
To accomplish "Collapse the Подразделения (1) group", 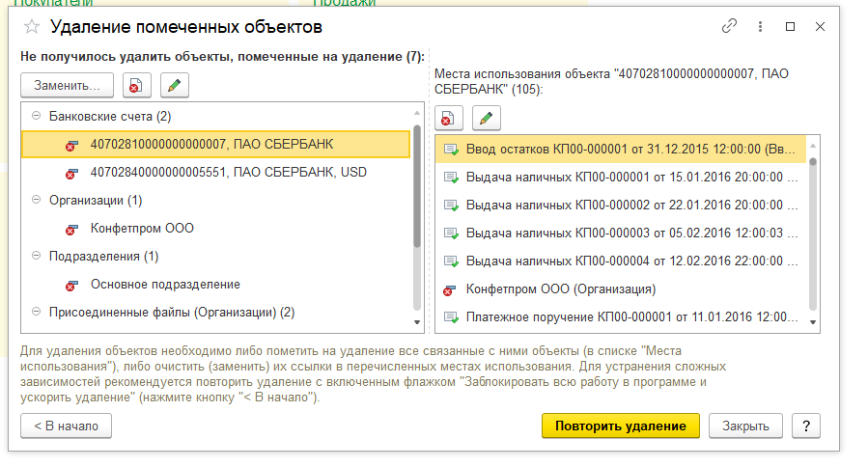I will 37,256.
